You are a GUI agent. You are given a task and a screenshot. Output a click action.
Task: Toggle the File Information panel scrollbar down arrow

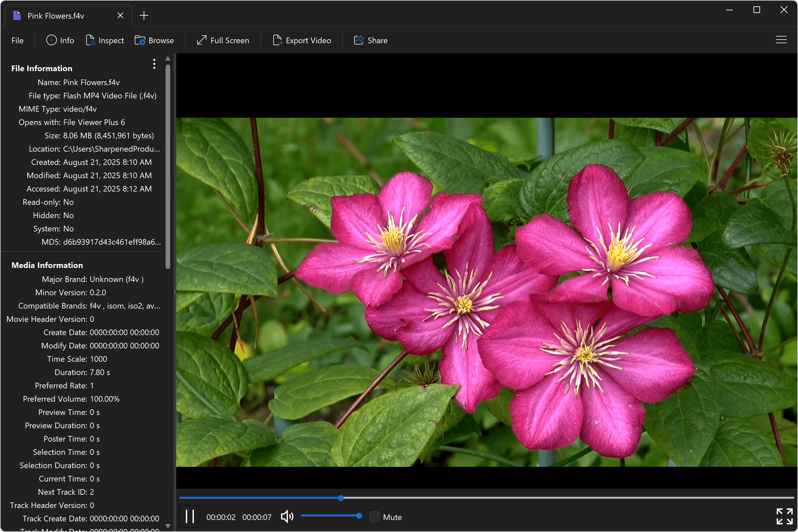(x=168, y=526)
